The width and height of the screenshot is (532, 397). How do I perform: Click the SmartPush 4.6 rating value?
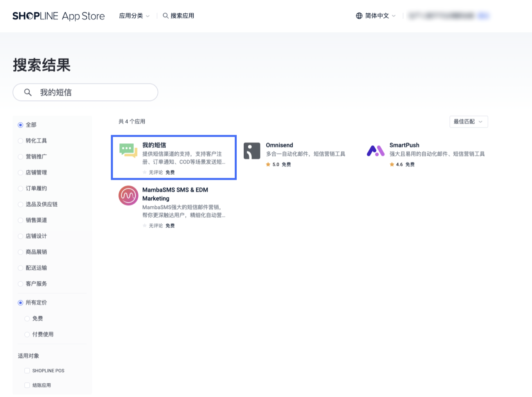pyautogui.click(x=399, y=165)
